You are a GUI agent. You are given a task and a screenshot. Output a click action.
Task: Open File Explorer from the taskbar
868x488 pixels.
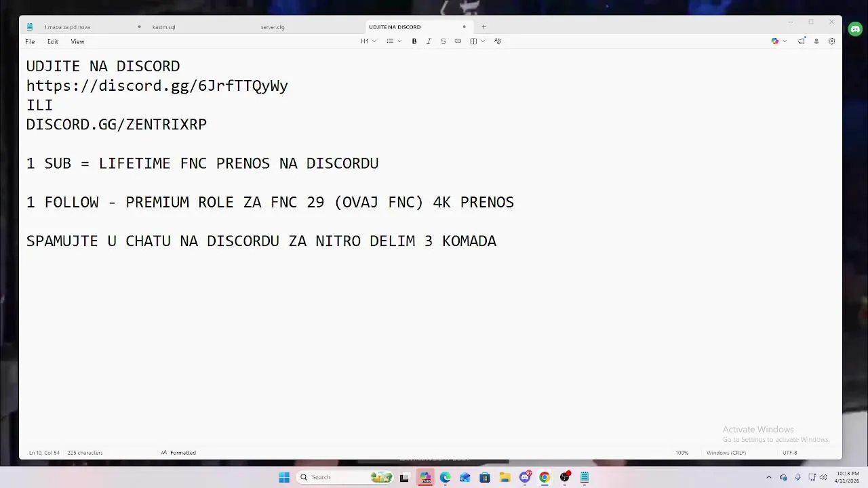505,477
